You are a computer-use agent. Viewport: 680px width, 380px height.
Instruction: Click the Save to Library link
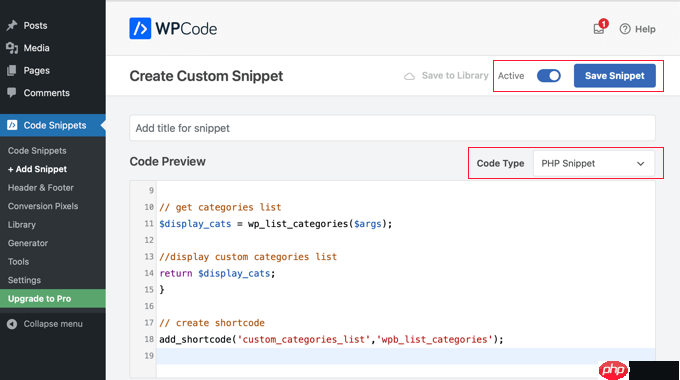coord(455,76)
